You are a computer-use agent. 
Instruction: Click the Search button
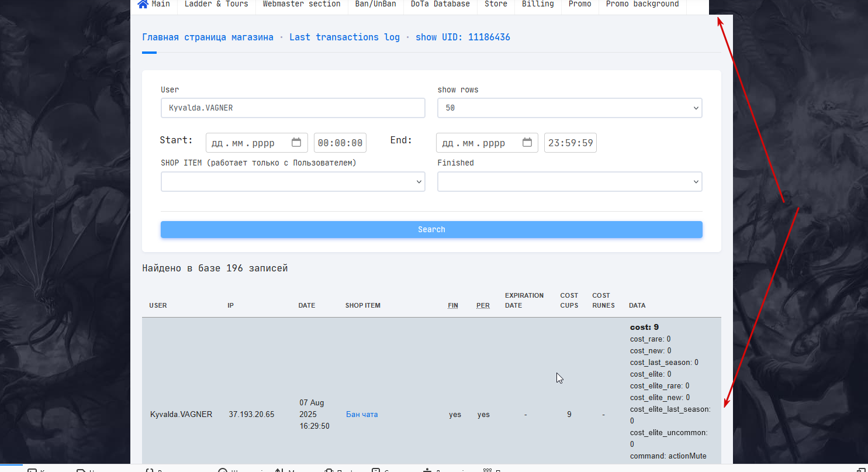coord(431,229)
